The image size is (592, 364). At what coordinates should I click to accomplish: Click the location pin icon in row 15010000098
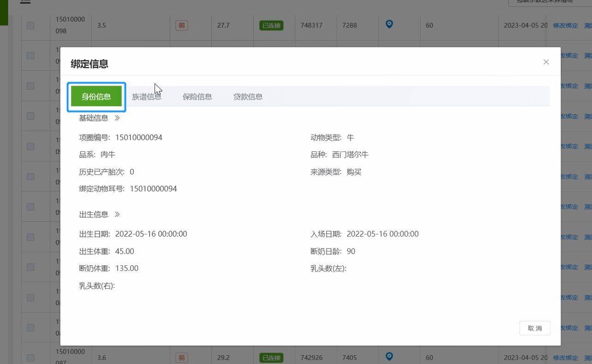click(389, 24)
